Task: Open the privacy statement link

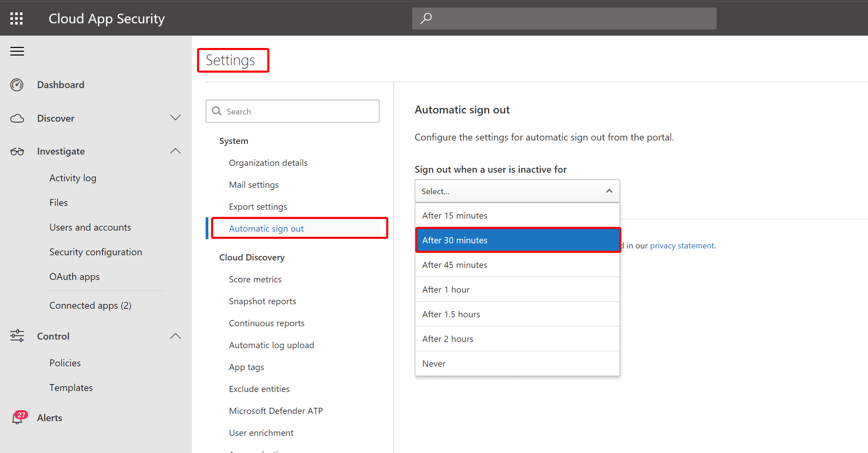Action: [x=682, y=246]
